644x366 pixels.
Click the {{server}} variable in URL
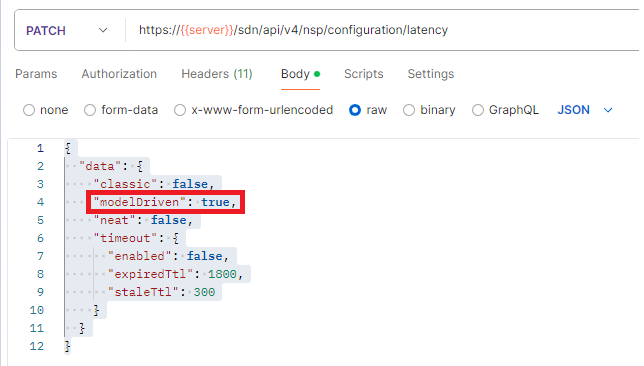207,30
